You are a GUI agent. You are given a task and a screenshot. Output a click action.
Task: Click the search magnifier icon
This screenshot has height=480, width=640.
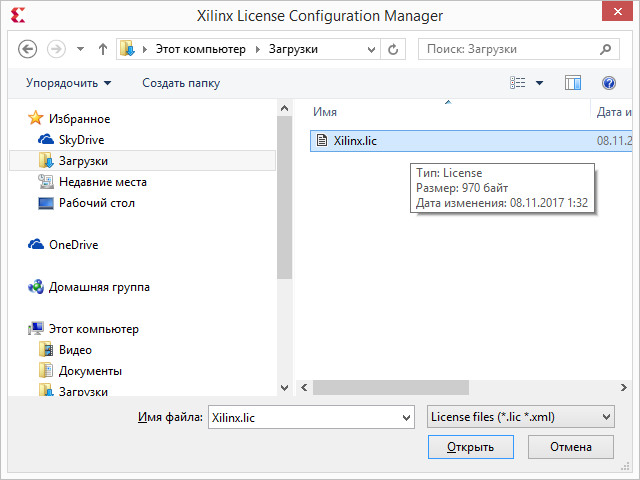(x=606, y=49)
